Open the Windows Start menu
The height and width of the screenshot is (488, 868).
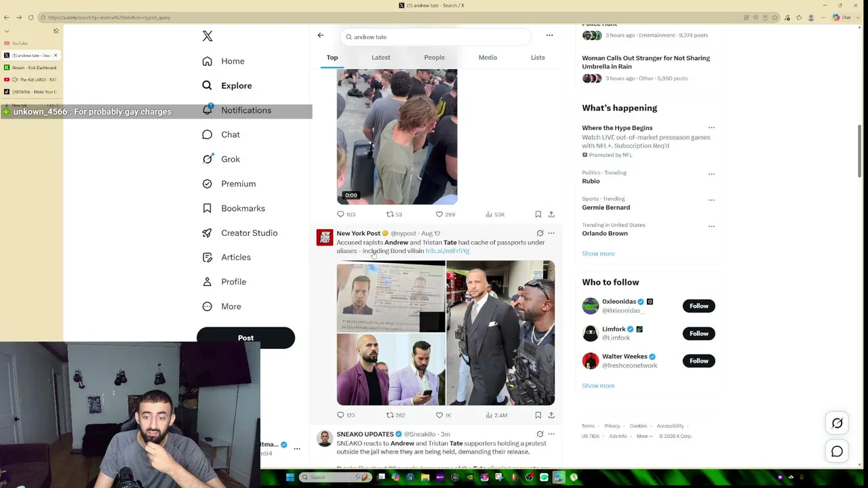coord(290,477)
